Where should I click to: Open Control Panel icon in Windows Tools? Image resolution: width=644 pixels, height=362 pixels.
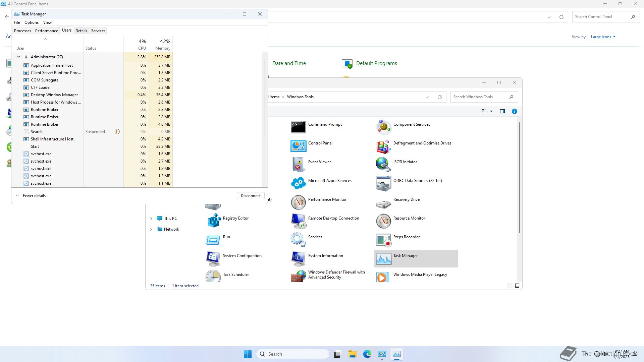[298, 146]
